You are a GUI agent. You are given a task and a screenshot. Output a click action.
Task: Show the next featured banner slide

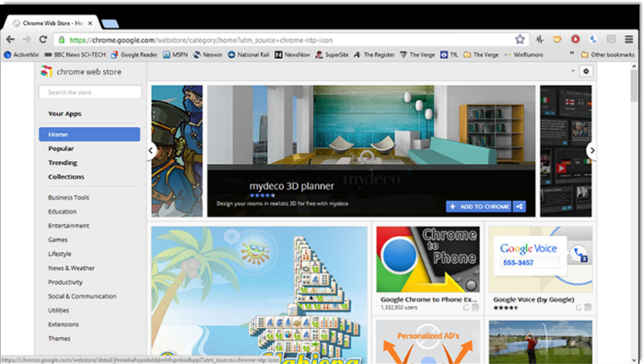[591, 150]
